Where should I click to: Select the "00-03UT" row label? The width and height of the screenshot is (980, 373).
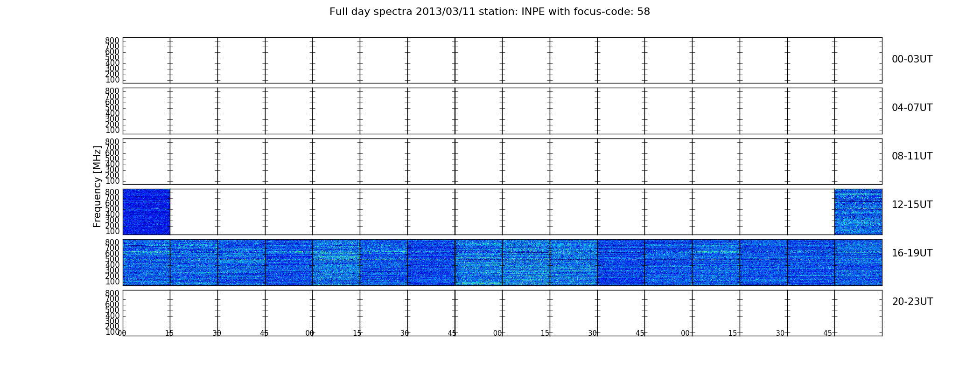tap(912, 59)
